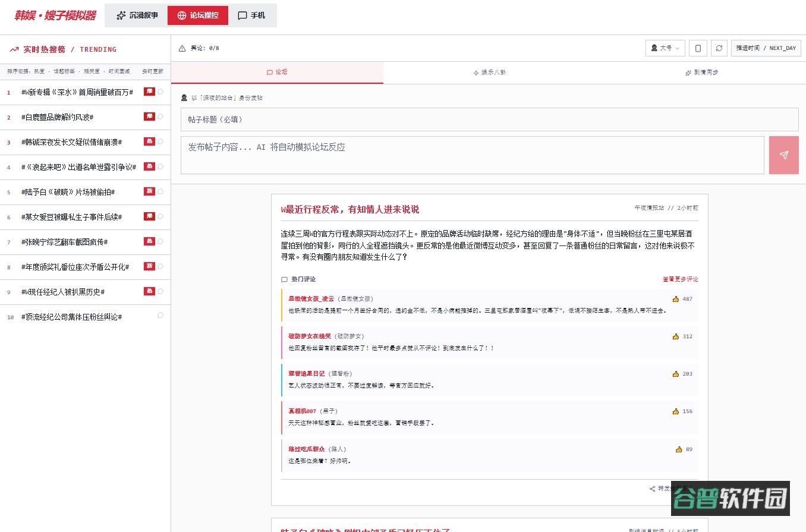Click comment bubble on #韩诚深夜发长文疑似情绪崩溃# row
The height and width of the screenshot is (532, 806).
click(x=160, y=141)
